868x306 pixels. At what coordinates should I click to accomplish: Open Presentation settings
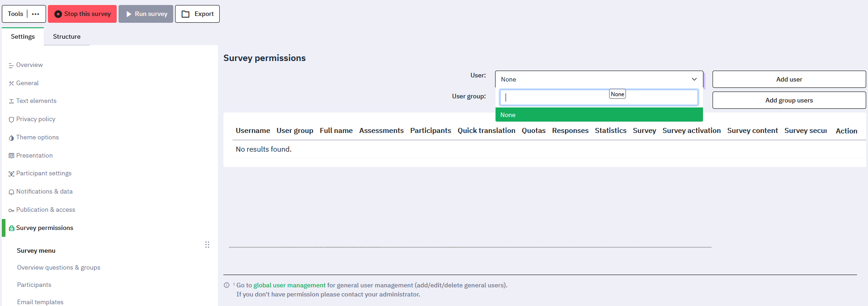[x=35, y=156]
